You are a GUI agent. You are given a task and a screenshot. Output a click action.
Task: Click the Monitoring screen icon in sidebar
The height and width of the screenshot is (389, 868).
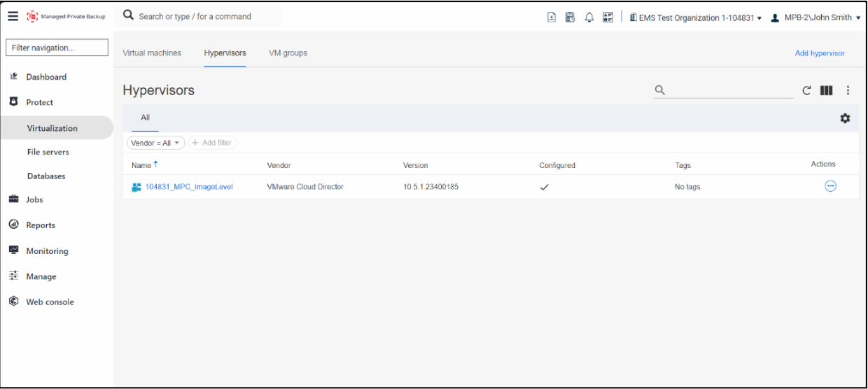coord(13,250)
